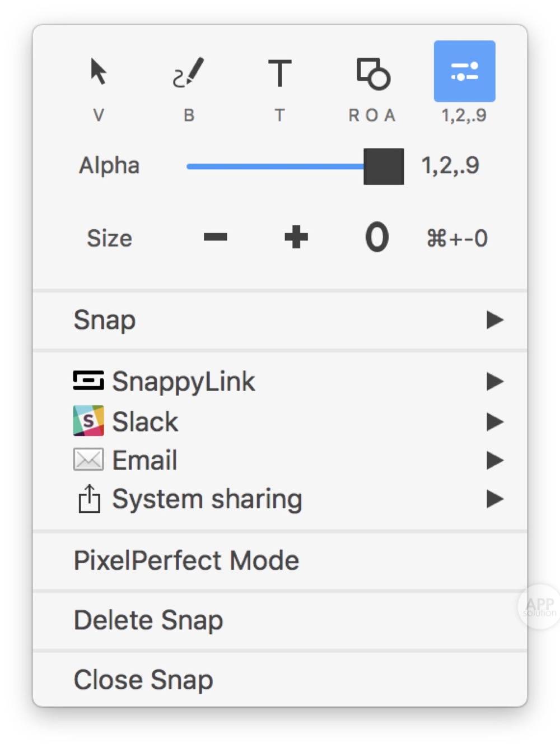This screenshot has width=560, height=747.
Task: Click the SnappyLink icon
Action: tap(88, 381)
